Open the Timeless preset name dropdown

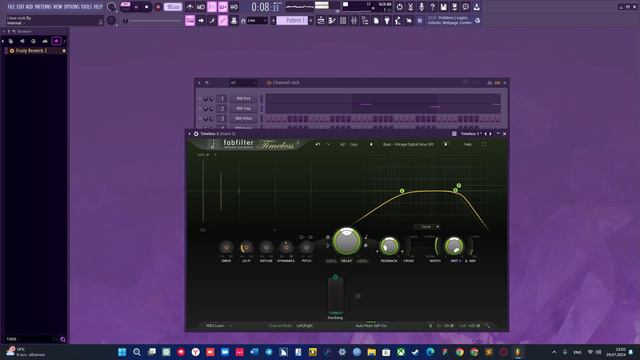[408, 144]
